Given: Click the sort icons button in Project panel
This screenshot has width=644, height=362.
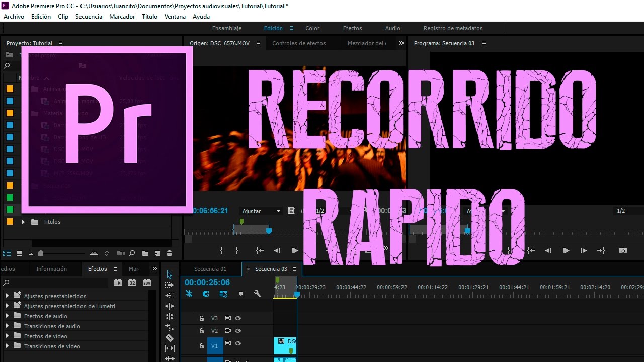Looking at the screenshot, I should coord(106,253).
